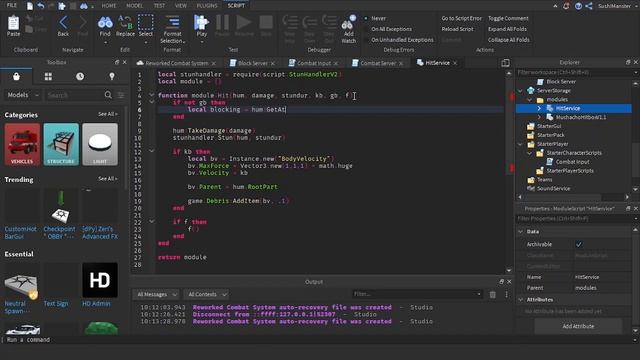Click Toggle Comment action

[508, 18]
